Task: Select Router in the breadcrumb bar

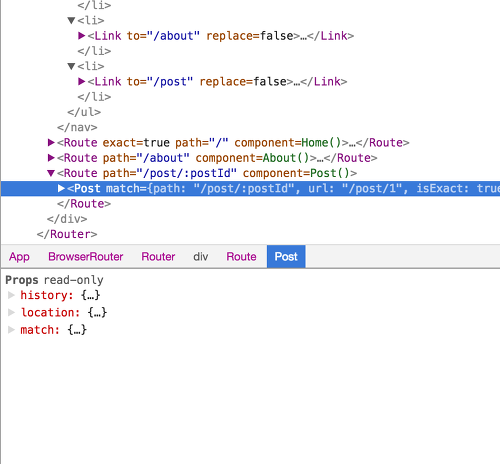Action: click(x=158, y=257)
